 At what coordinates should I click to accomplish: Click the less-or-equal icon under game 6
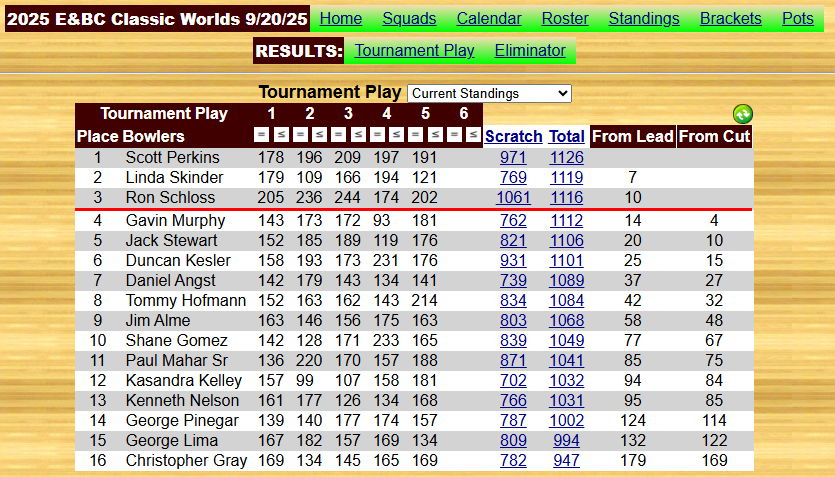[473, 135]
